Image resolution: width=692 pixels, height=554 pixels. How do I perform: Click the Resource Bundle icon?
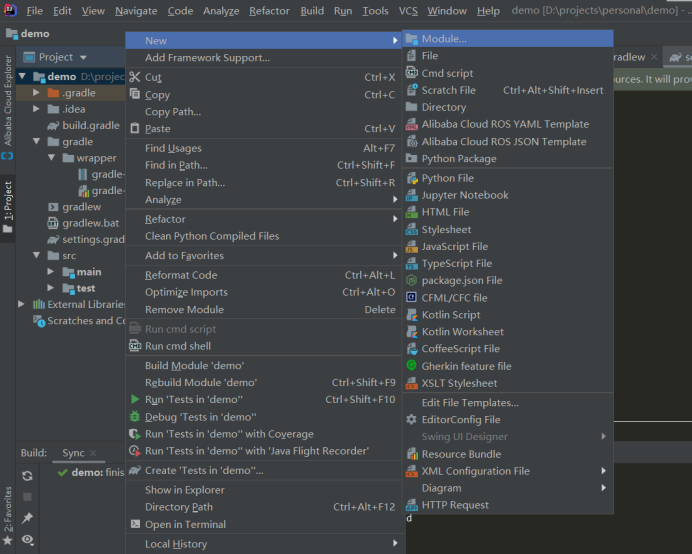(x=411, y=454)
